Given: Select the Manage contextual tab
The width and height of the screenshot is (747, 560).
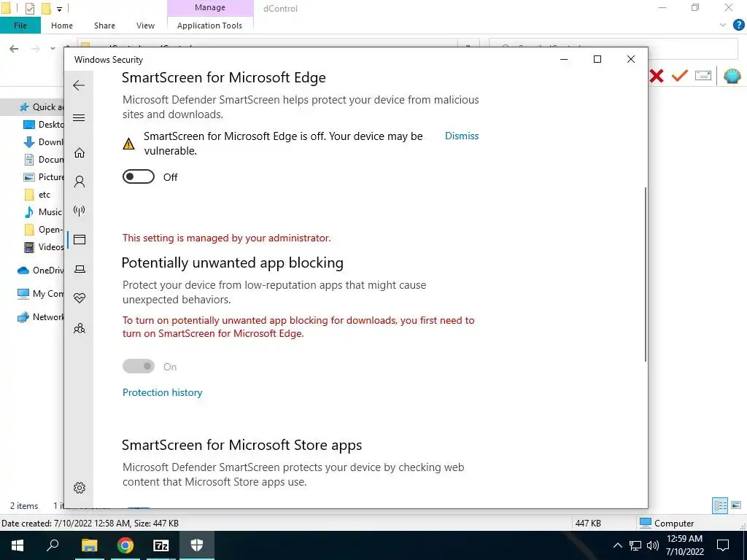Looking at the screenshot, I should [210, 7].
